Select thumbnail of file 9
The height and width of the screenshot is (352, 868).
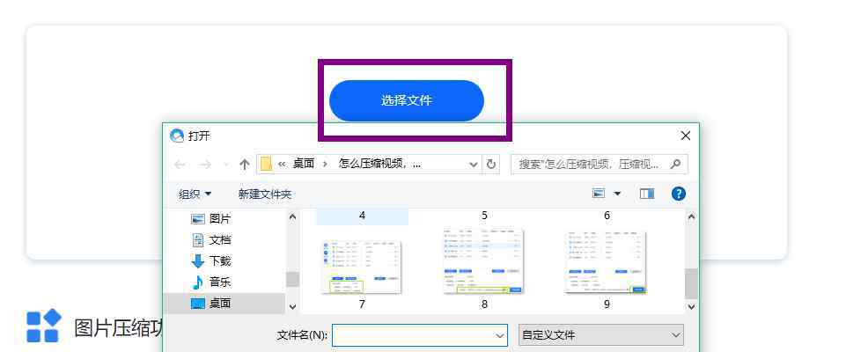tap(607, 262)
